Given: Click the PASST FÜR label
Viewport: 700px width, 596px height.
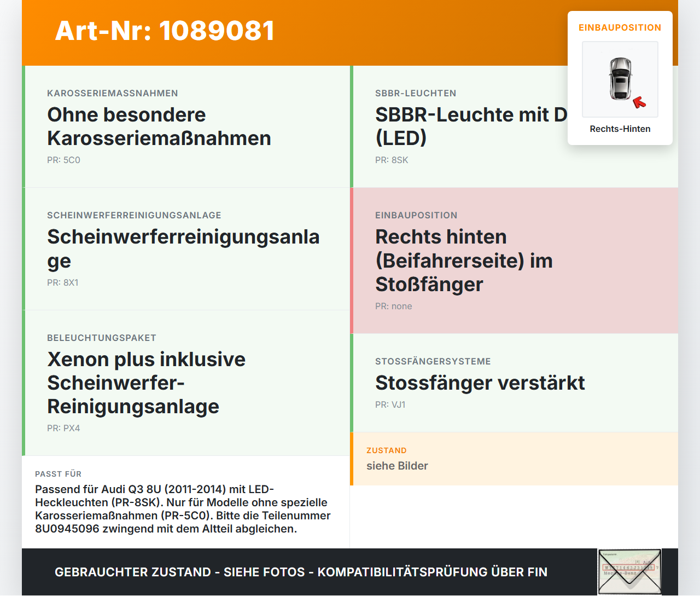Looking at the screenshot, I should [x=58, y=474].
